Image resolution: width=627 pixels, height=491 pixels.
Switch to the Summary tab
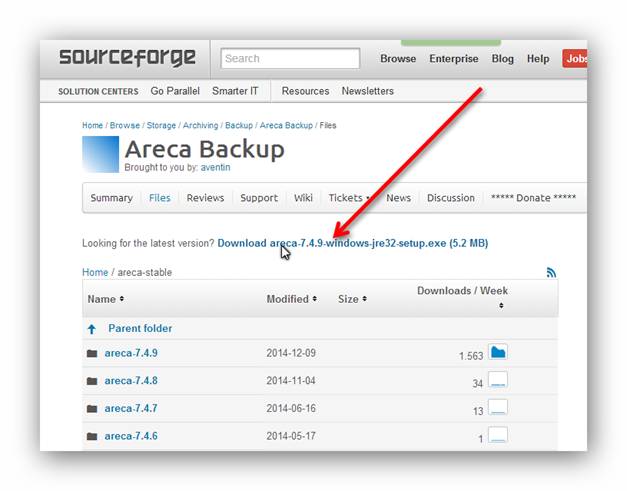pyautogui.click(x=112, y=198)
